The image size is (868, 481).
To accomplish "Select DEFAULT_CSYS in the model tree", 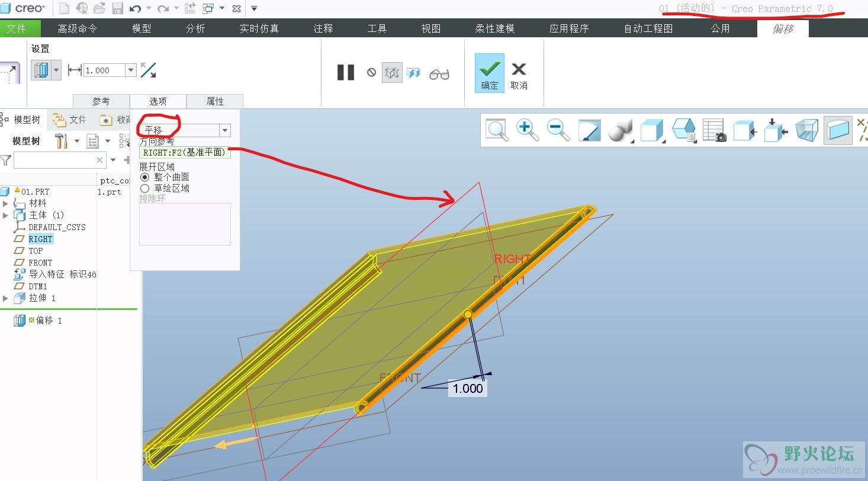I will [57, 227].
